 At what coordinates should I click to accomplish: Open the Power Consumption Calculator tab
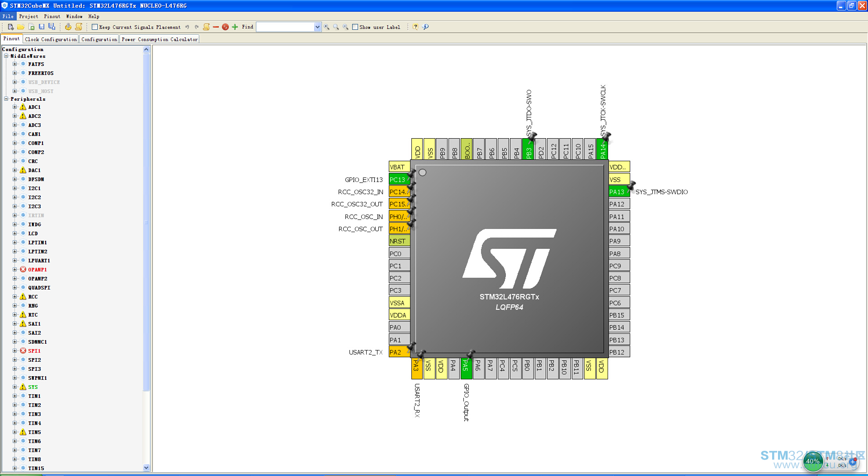point(160,39)
